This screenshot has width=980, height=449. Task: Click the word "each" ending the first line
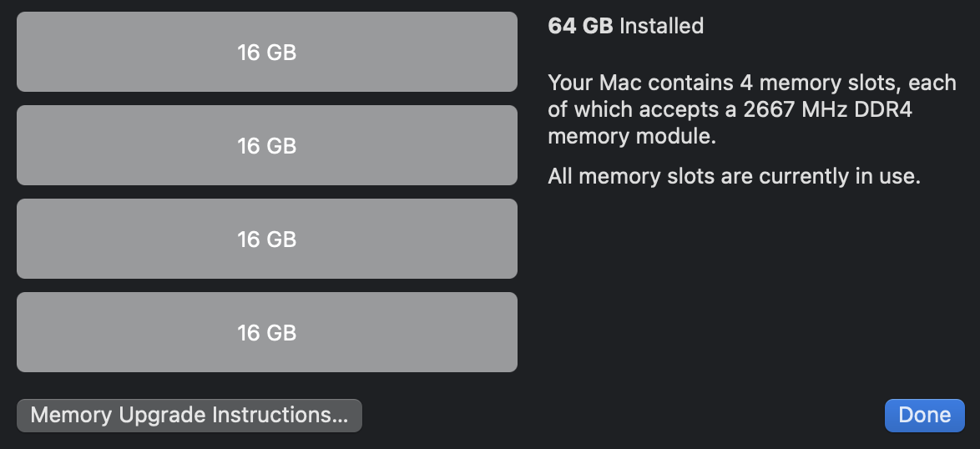(932, 83)
